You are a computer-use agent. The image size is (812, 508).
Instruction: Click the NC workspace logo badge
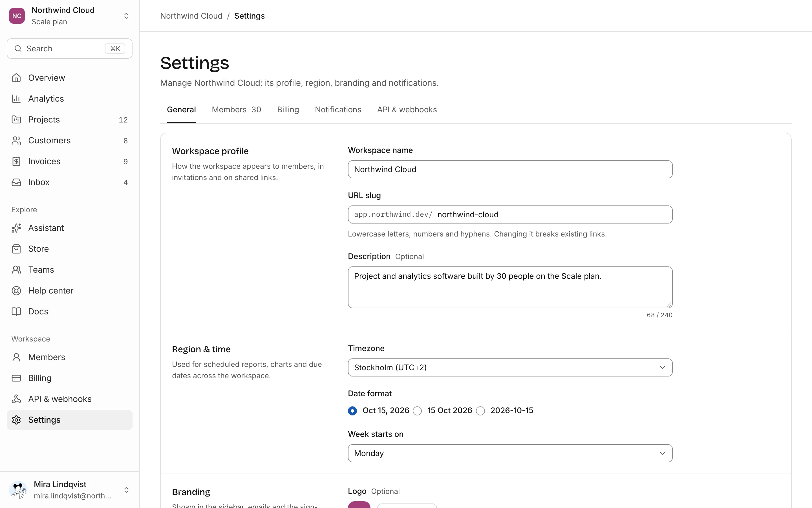[17, 16]
